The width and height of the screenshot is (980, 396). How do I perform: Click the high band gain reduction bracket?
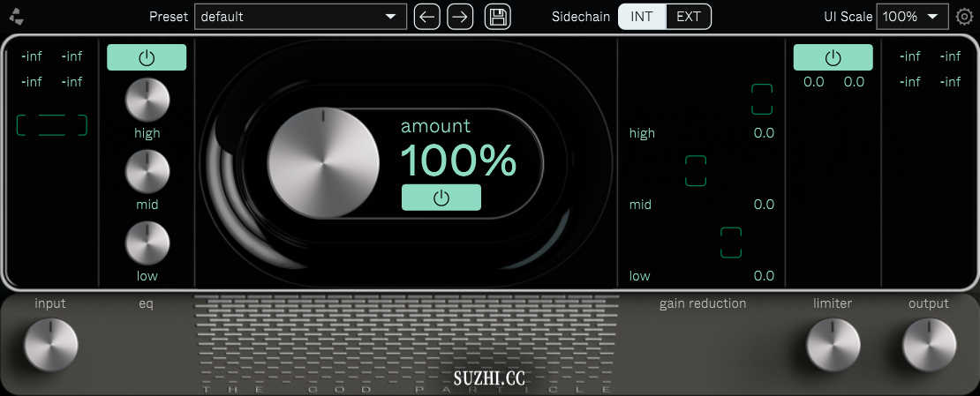click(762, 100)
